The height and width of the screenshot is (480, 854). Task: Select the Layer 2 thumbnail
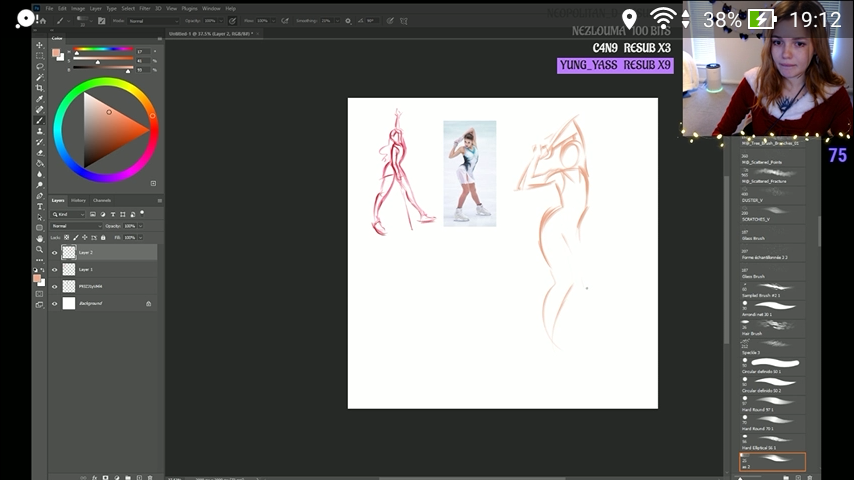click(69, 253)
